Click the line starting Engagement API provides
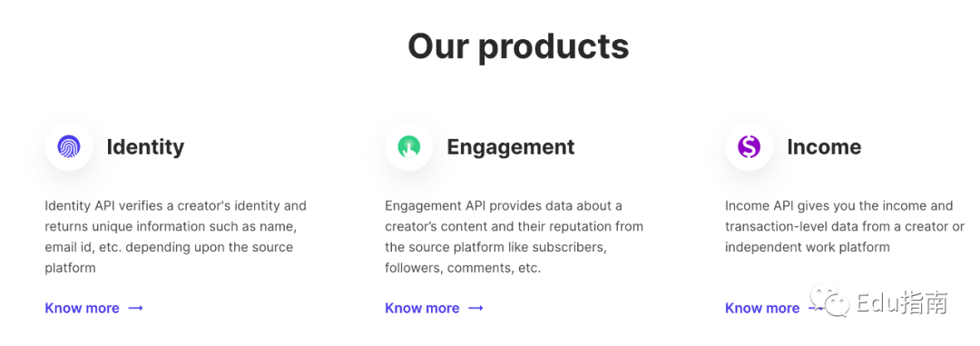The image size is (980, 346). coord(503,205)
